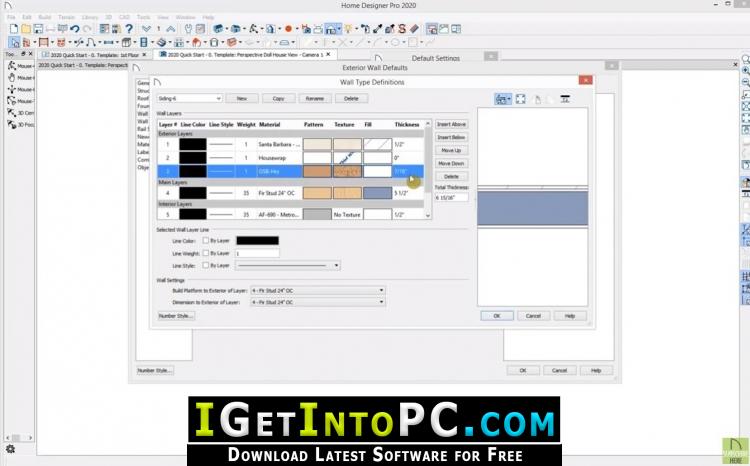Click the cabinet tool icon
Image resolution: width=750 pixels, height=466 pixels.
126,43
